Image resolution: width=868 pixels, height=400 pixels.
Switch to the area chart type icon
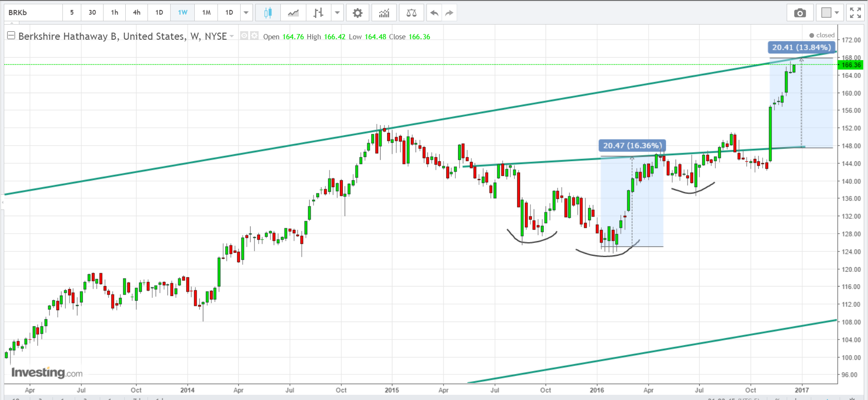[x=294, y=13]
